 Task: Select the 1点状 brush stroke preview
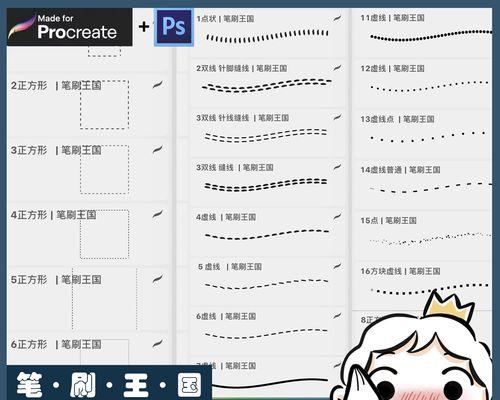268,36
